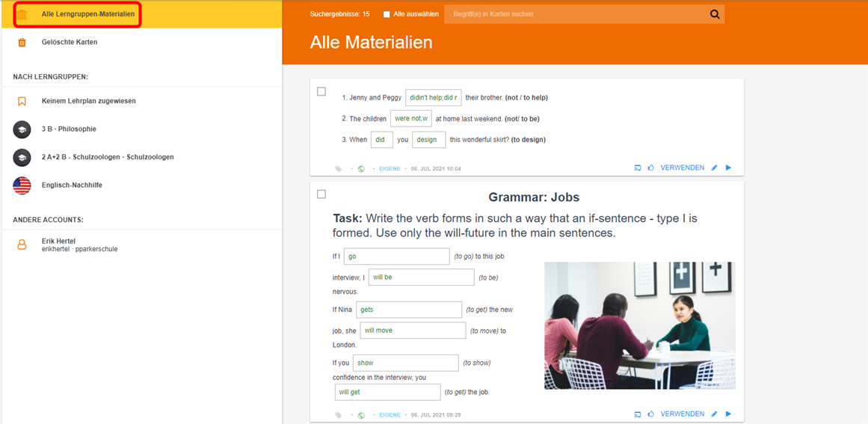The width and height of the screenshot is (868, 424).
Task: Edit the Grammar: Jobs card with the pencil
Action: pyautogui.click(x=714, y=414)
